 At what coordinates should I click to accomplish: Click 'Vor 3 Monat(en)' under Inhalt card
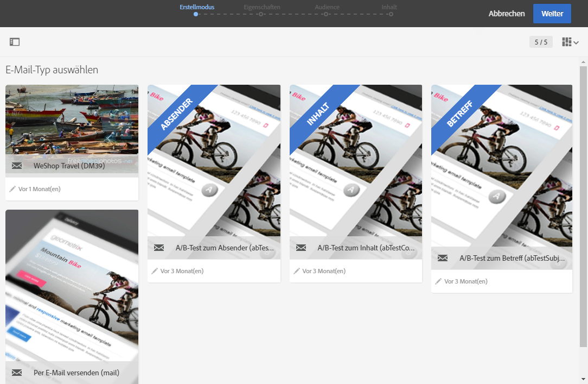(324, 271)
